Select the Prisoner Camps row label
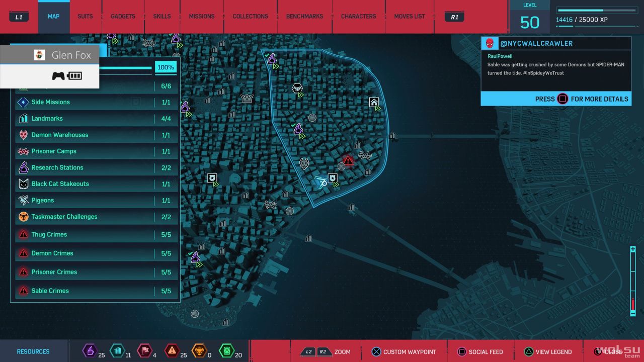The image size is (644, 362). coord(54,151)
